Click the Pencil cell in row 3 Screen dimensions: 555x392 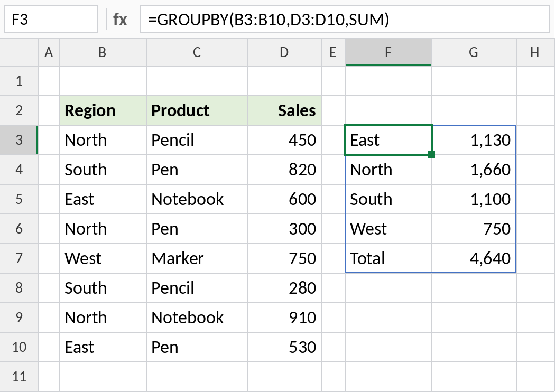pyautogui.click(x=197, y=140)
